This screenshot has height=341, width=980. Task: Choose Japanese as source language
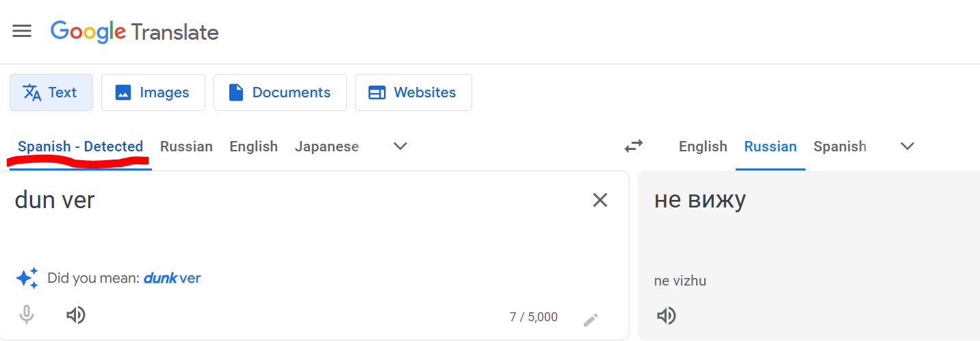pyautogui.click(x=326, y=147)
